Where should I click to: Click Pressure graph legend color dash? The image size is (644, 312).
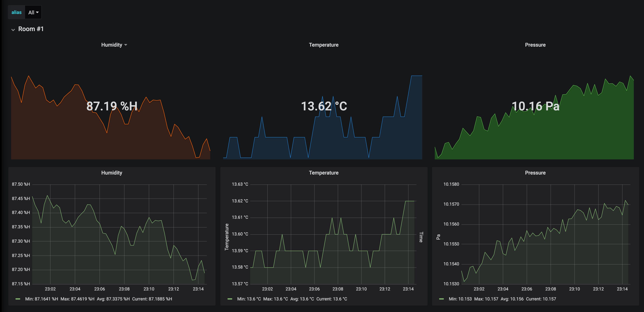[x=442, y=299]
